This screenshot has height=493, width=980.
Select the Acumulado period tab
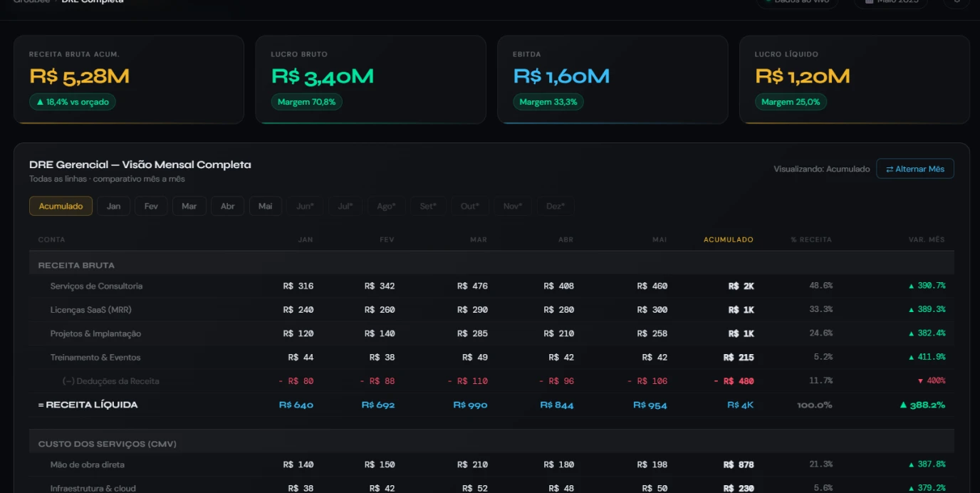coord(61,206)
